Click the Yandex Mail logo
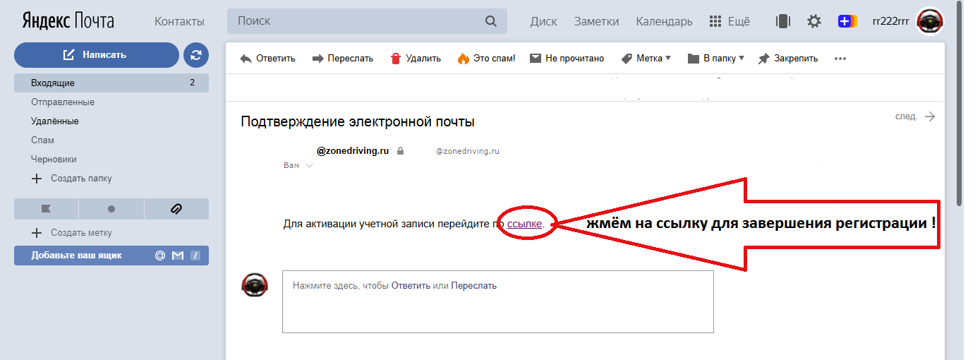980x360 pixels. click(x=68, y=20)
